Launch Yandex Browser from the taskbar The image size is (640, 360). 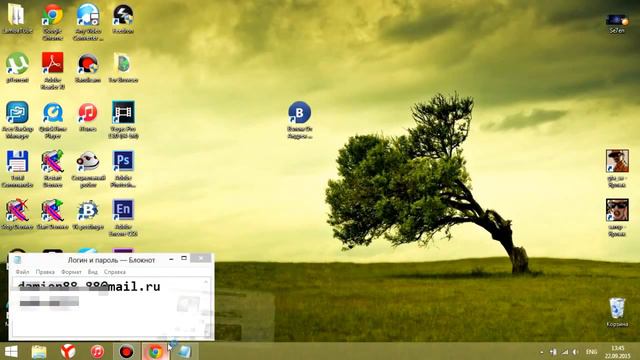point(68,351)
